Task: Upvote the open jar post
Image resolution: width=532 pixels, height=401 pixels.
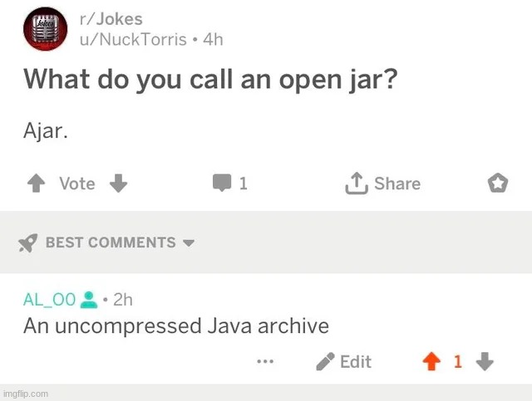Action: pos(36,183)
